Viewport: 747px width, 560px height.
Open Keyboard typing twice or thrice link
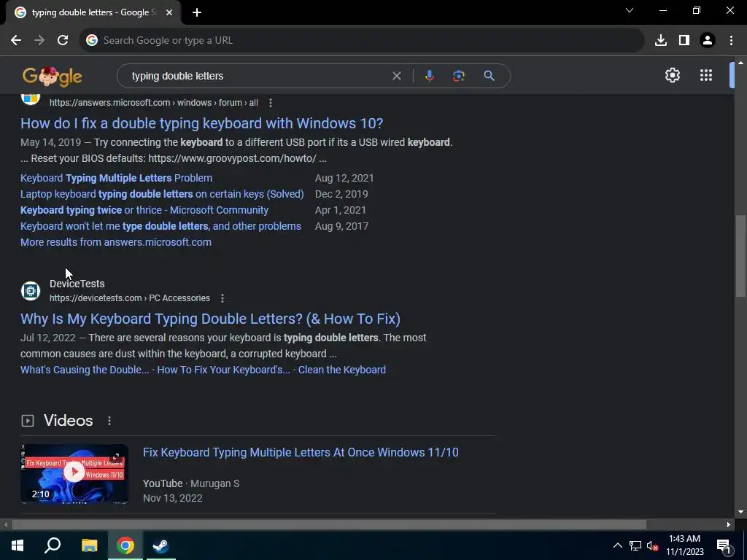144,210
